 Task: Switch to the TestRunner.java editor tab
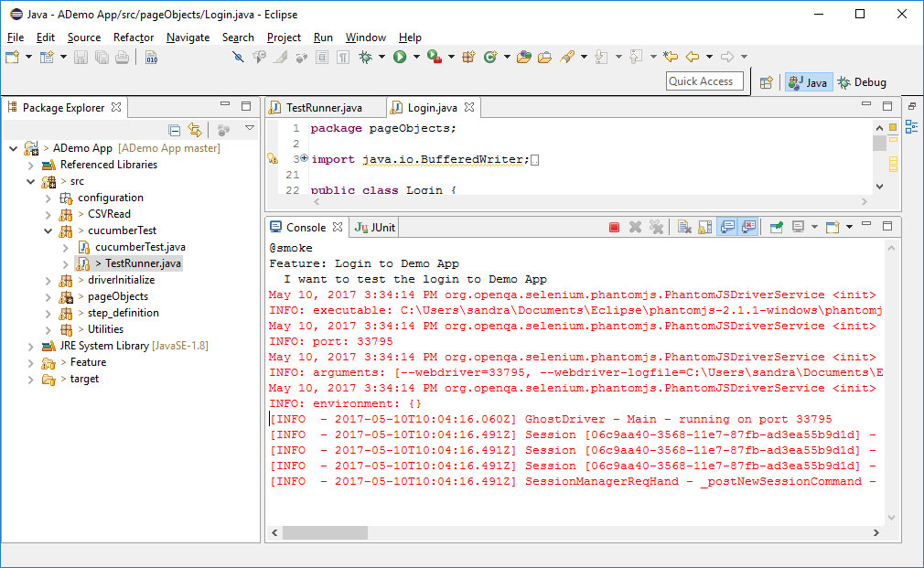tap(324, 108)
